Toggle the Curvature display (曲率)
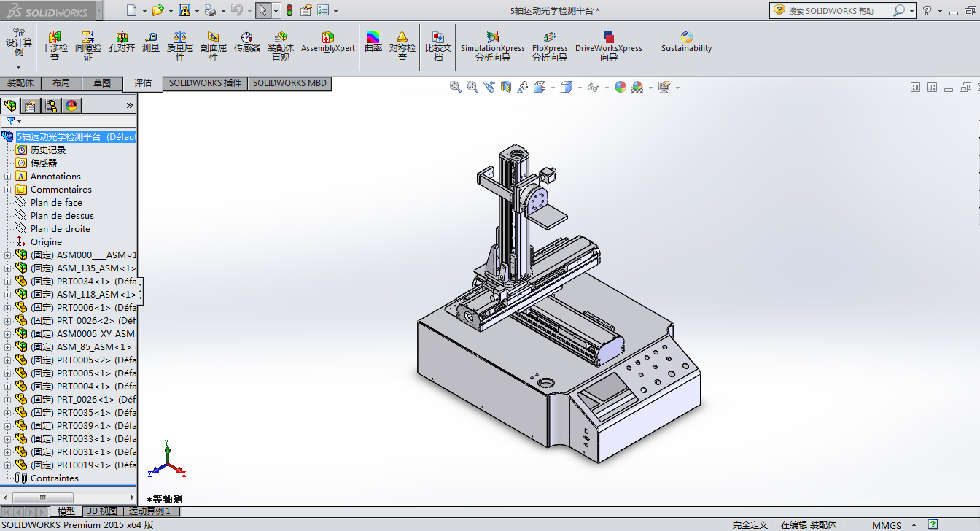 coord(373,42)
